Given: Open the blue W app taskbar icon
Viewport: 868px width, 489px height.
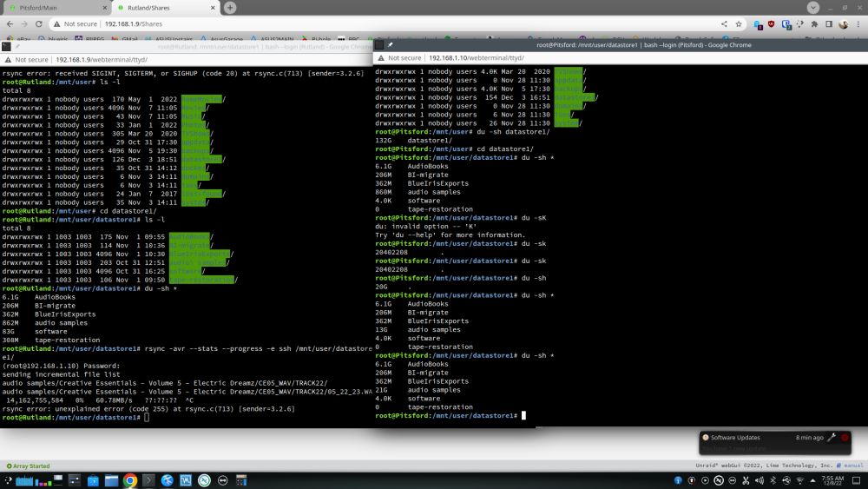Looking at the screenshot, I should click(x=186, y=480).
